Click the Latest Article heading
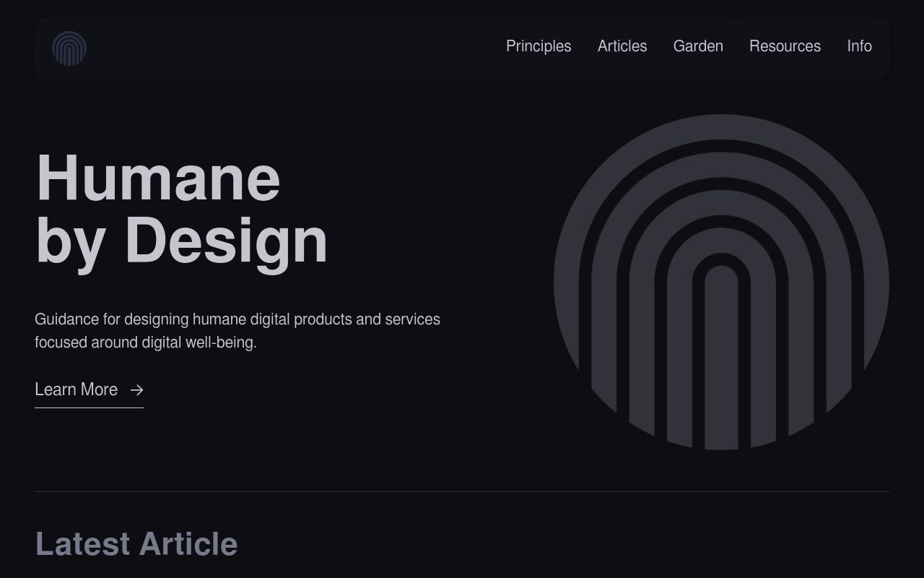The height and width of the screenshot is (578, 924). point(136,543)
